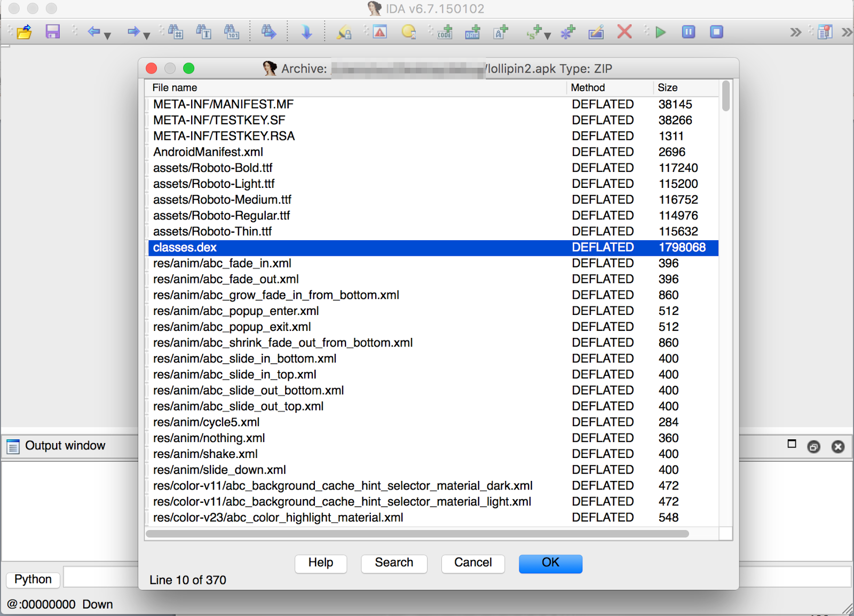Click the Help button in archive dialog
The width and height of the screenshot is (854, 616).
click(x=321, y=563)
